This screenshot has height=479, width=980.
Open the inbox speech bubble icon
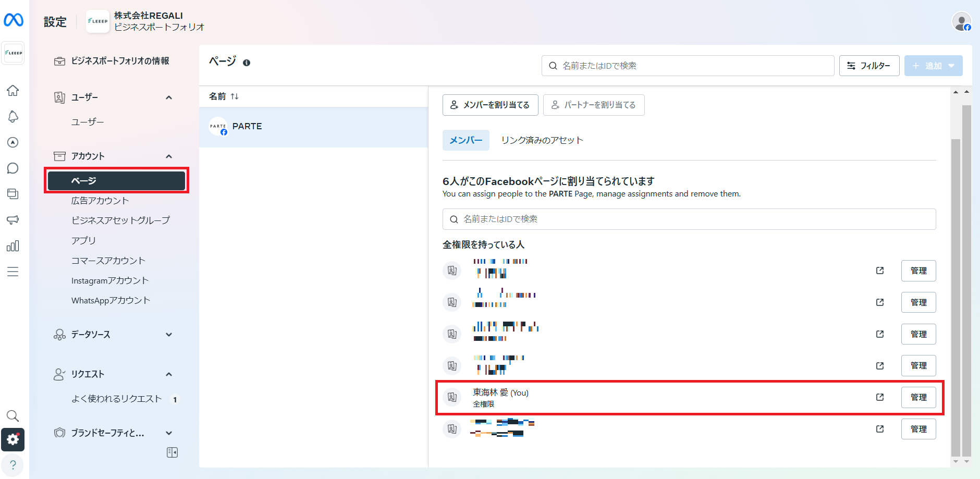tap(13, 168)
